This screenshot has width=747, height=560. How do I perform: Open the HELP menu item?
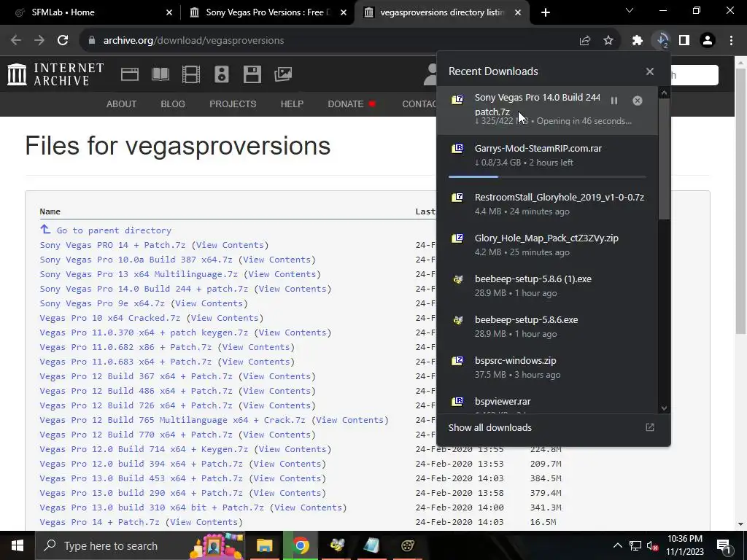pos(292,104)
